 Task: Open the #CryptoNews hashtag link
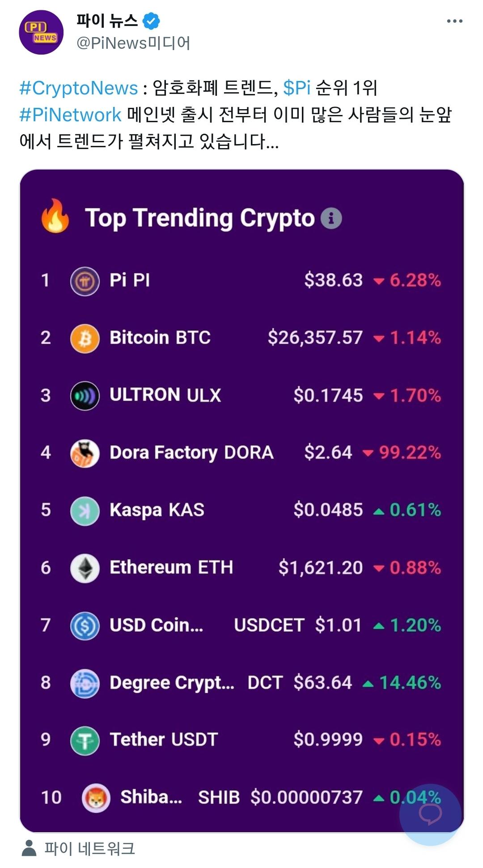79,88
